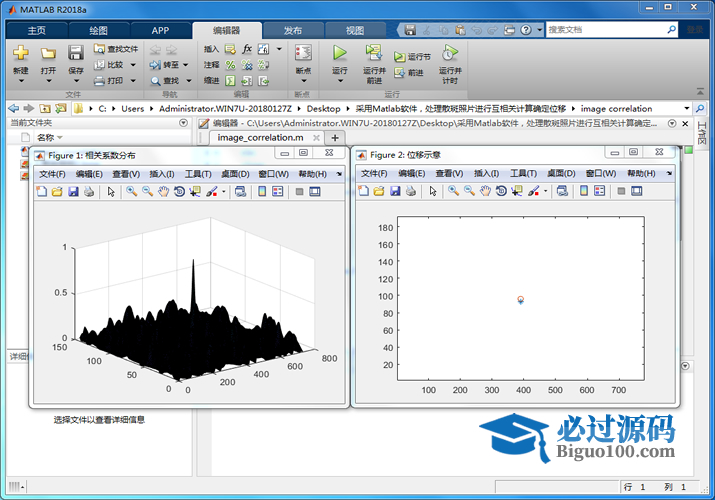
Task: Save Figure 2 with the floppy disk icon
Action: tap(396, 191)
